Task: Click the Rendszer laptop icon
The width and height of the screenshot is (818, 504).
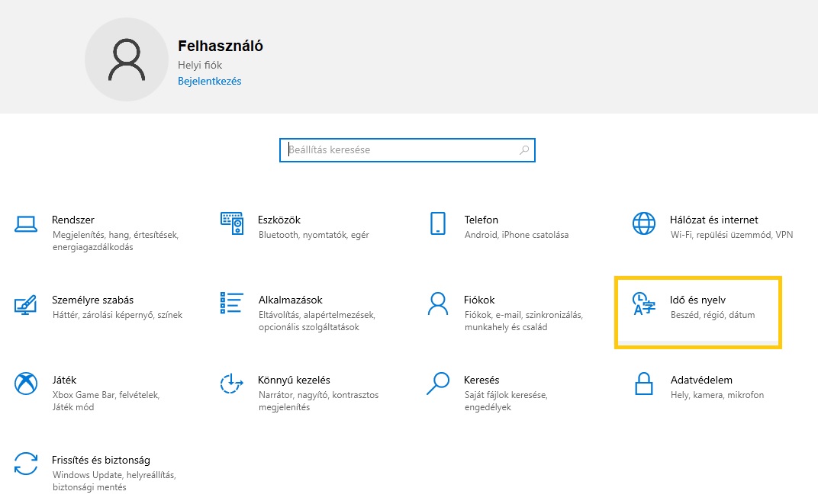Action: coord(26,224)
